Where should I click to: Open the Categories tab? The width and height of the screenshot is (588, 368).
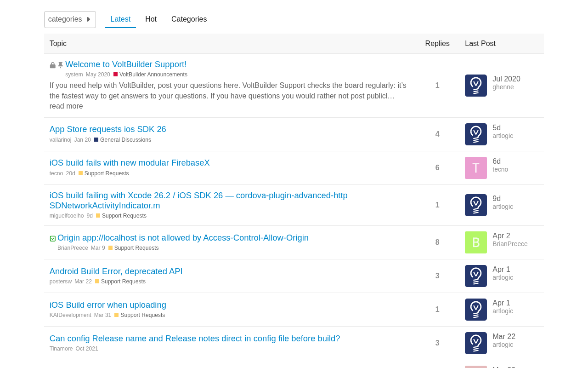189,19
